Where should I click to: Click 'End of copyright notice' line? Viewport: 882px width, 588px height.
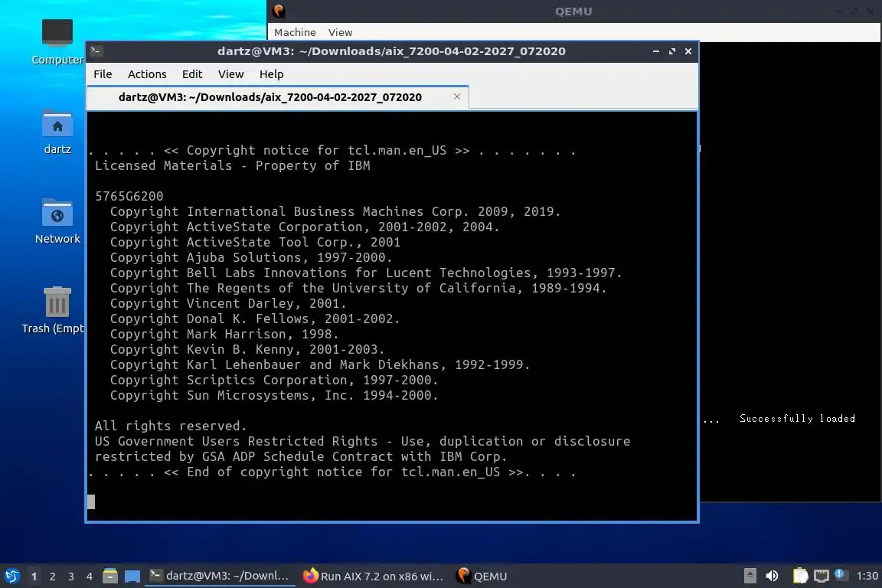coord(332,472)
